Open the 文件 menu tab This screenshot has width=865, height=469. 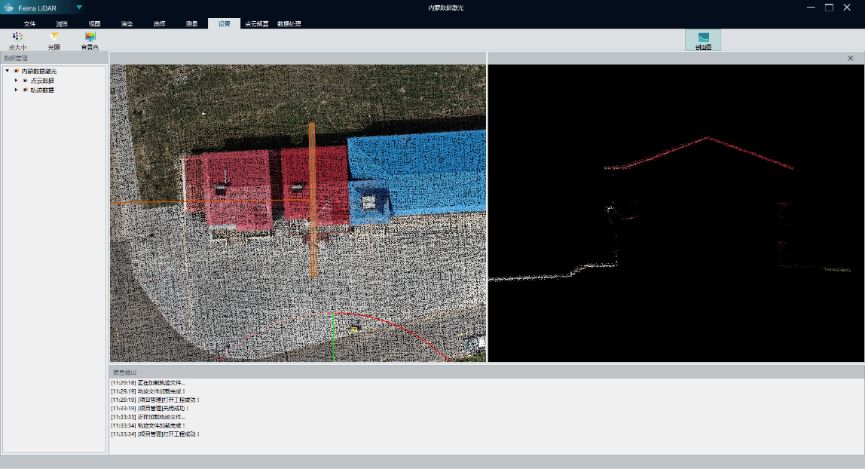pyautogui.click(x=29, y=23)
